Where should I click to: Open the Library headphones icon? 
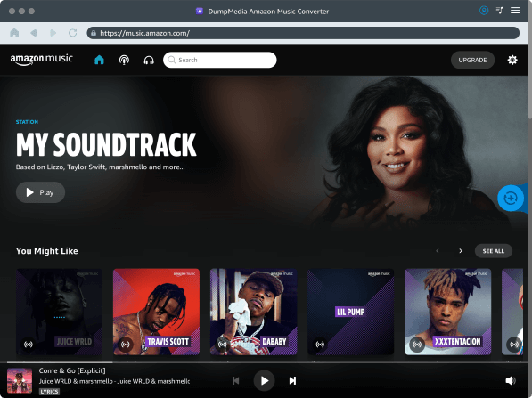pos(149,60)
